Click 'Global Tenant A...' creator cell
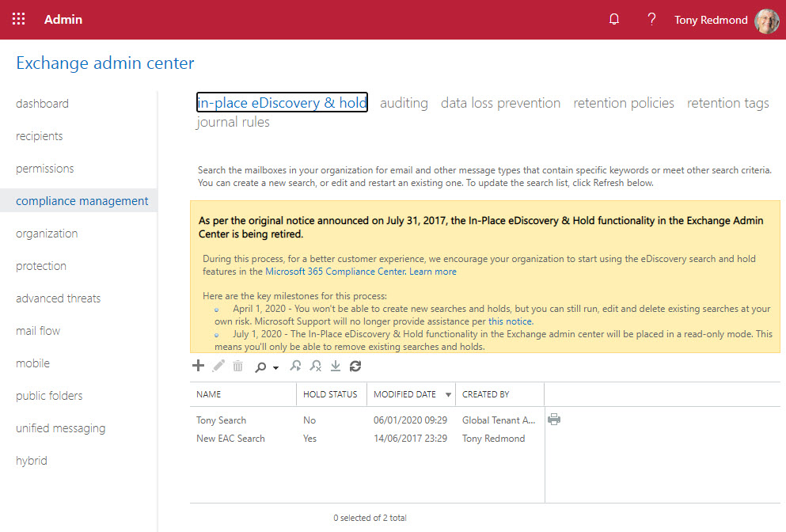786x532 pixels. pos(499,420)
